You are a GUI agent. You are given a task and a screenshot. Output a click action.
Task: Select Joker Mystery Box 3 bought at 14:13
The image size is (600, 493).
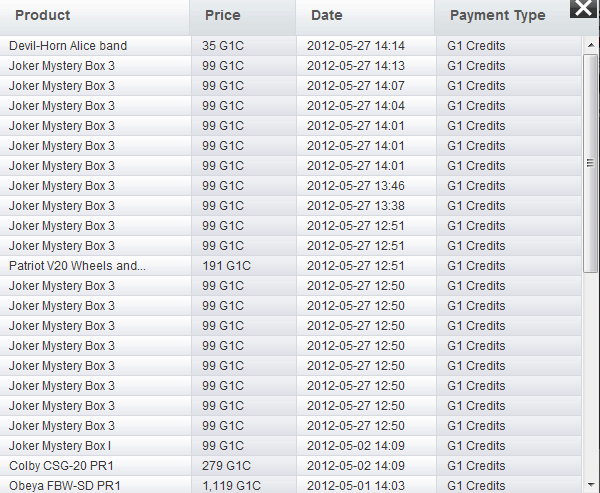[x=62, y=66]
